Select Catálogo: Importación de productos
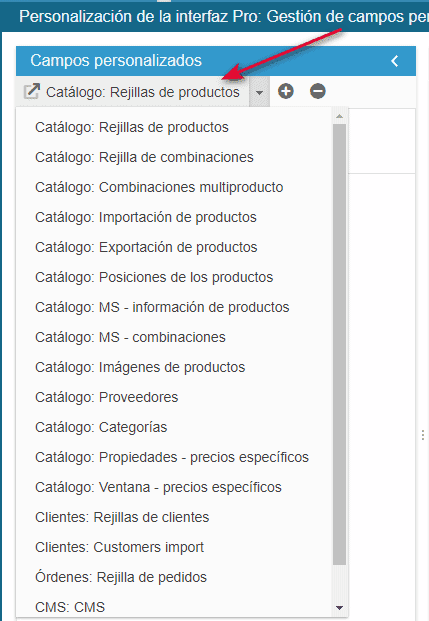This screenshot has width=429, height=621. (146, 217)
